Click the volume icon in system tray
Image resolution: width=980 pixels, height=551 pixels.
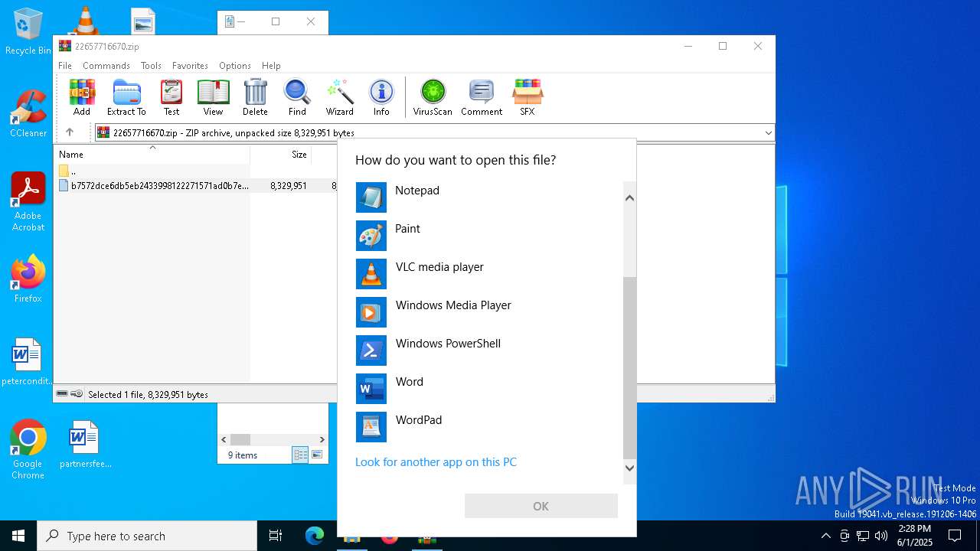point(881,536)
